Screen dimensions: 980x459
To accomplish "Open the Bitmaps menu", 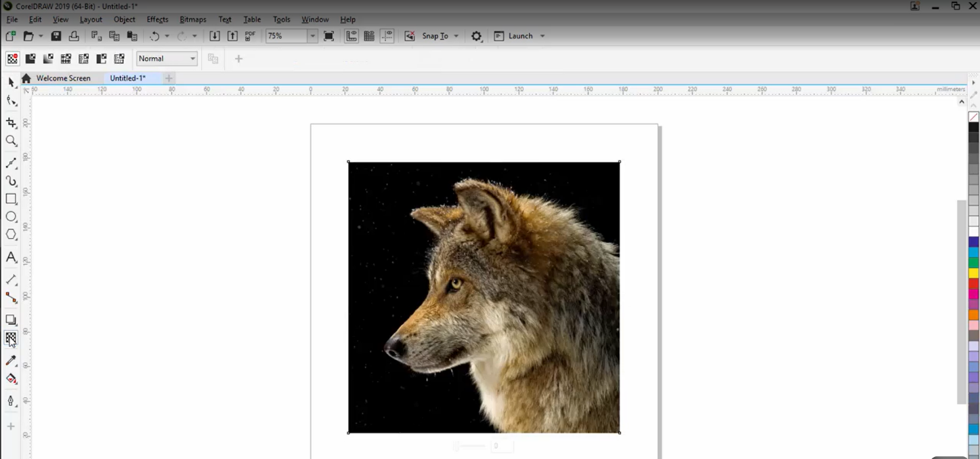I will 193,20.
